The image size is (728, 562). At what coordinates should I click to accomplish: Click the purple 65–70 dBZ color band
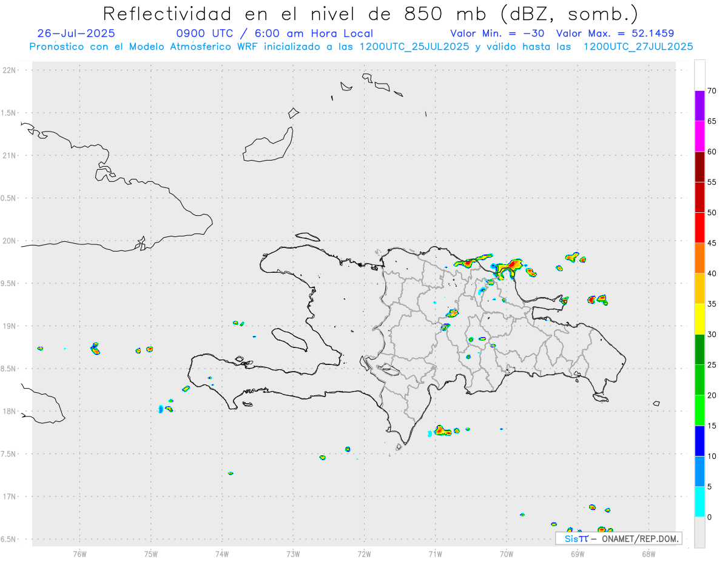tap(699, 106)
